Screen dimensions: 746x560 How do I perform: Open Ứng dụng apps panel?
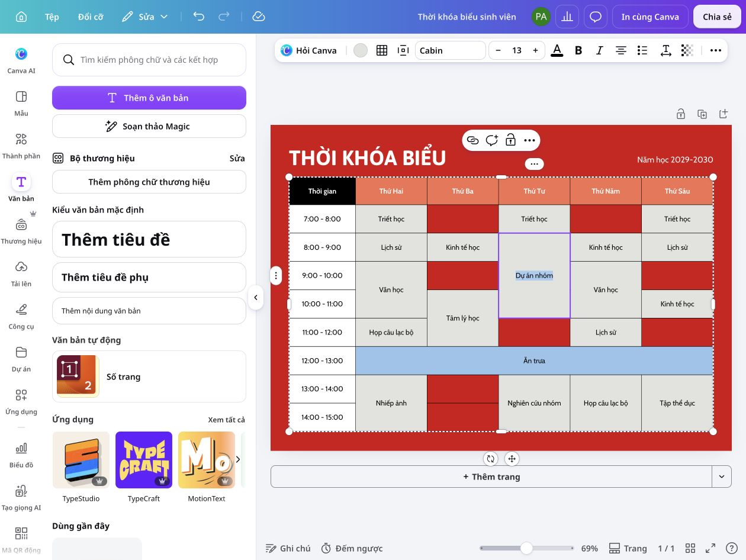21,401
